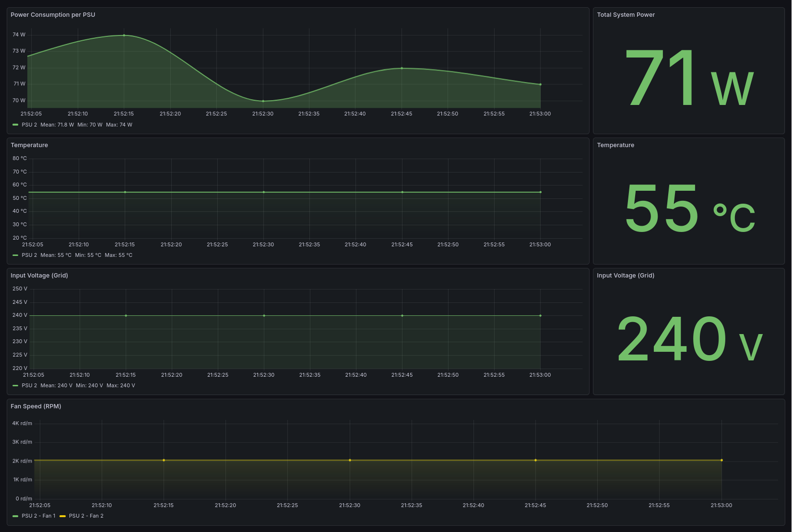Click the green legend line icon for PSU 2 temperature
792x532 pixels.
[x=15, y=255]
